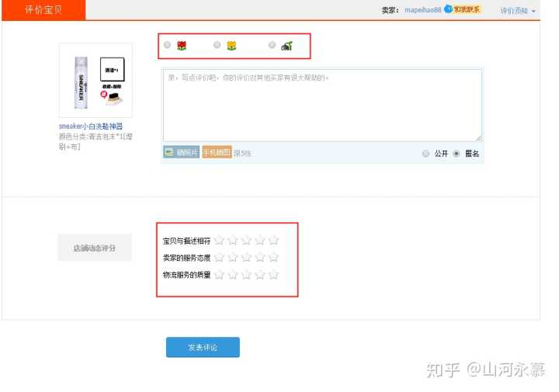This screenshot has width=559, height=392.
Task: Submit with the 发表评论 button
Action: coord(203,347)
